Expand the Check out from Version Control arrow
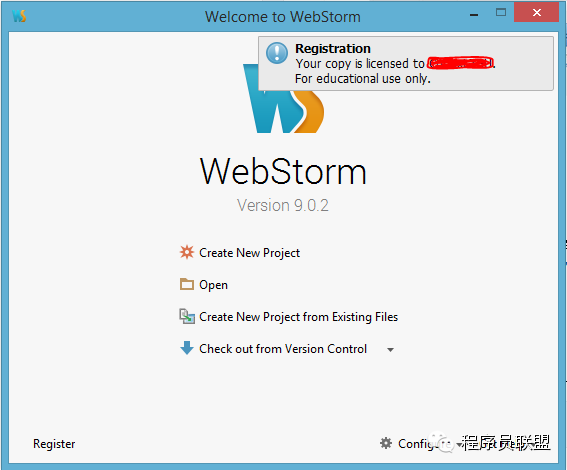567x470 pixels. [x=390, y=350]
